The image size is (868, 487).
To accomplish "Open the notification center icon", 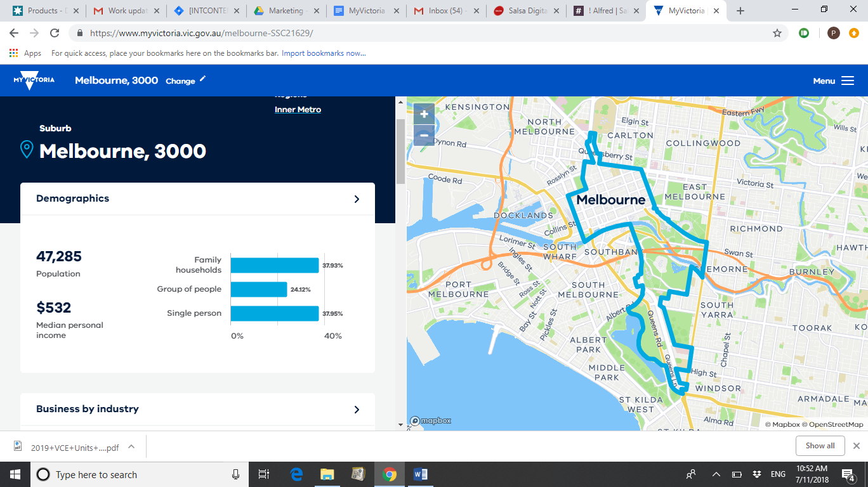I will tap(848, 474).
